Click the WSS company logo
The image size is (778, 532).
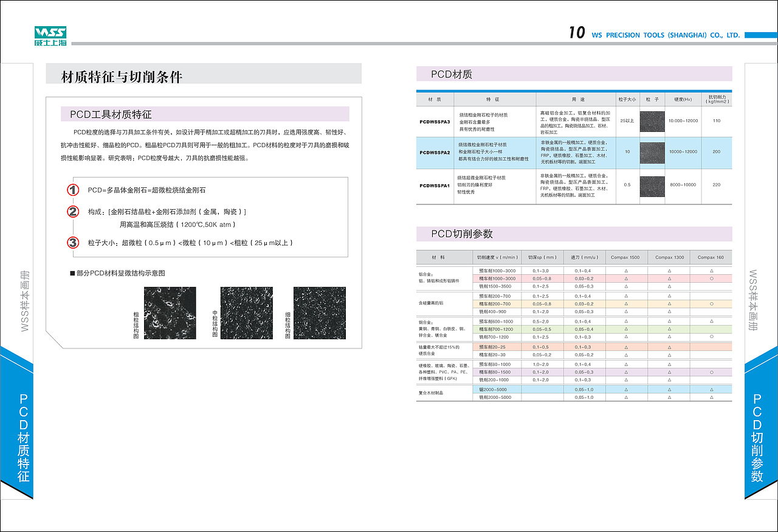pyautogui.click(x=51, y=36)
